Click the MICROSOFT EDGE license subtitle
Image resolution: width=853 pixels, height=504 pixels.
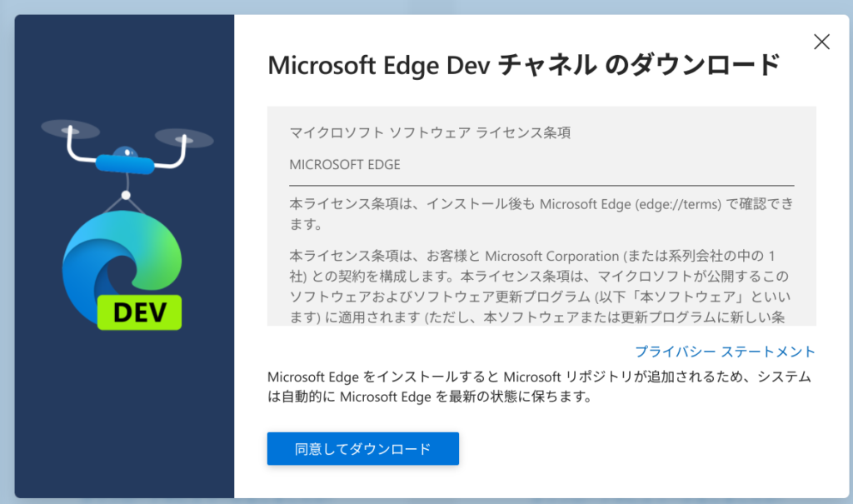click(345, 165)
